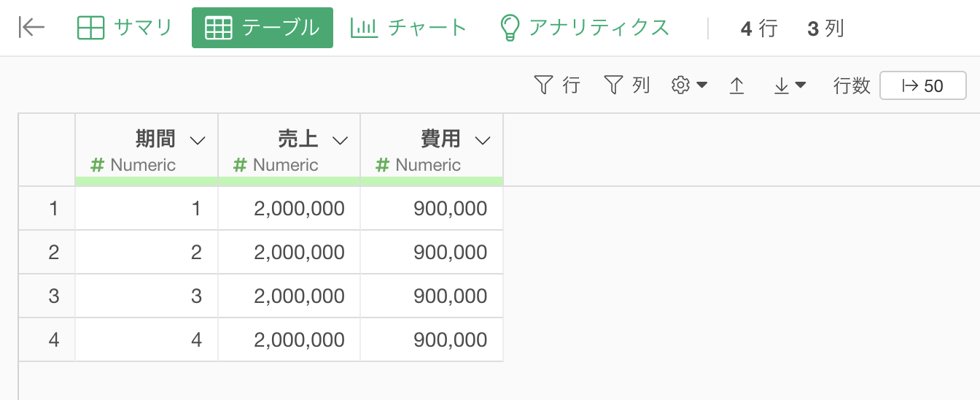Viewport: 980px width, 400px height.
Task: Open the チャート view
Action: tap(408, 28)
